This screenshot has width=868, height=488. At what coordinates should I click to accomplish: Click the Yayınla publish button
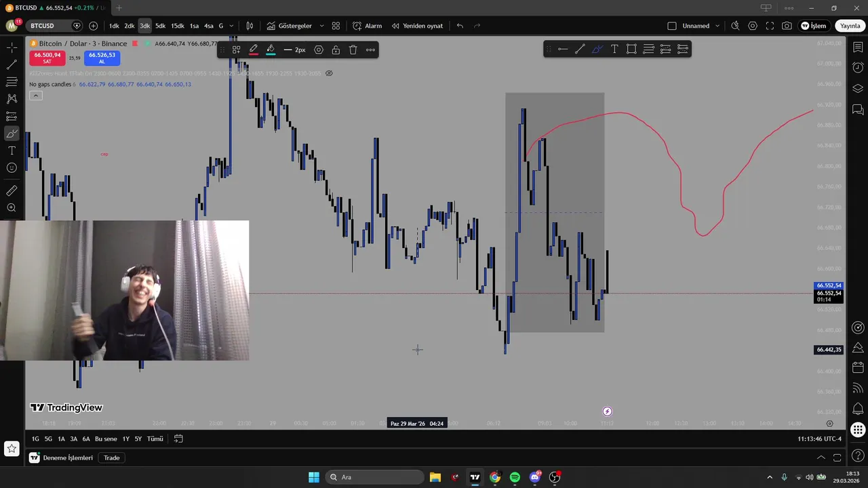coord(850,26)
